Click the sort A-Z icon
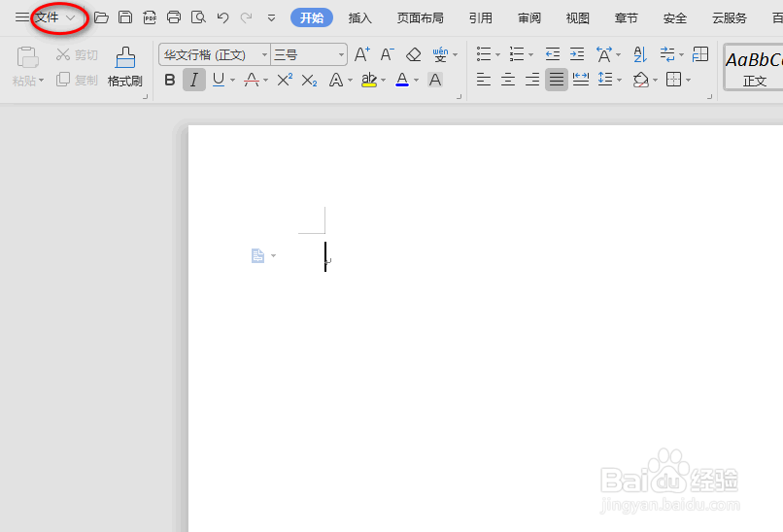 coord(639,54)
